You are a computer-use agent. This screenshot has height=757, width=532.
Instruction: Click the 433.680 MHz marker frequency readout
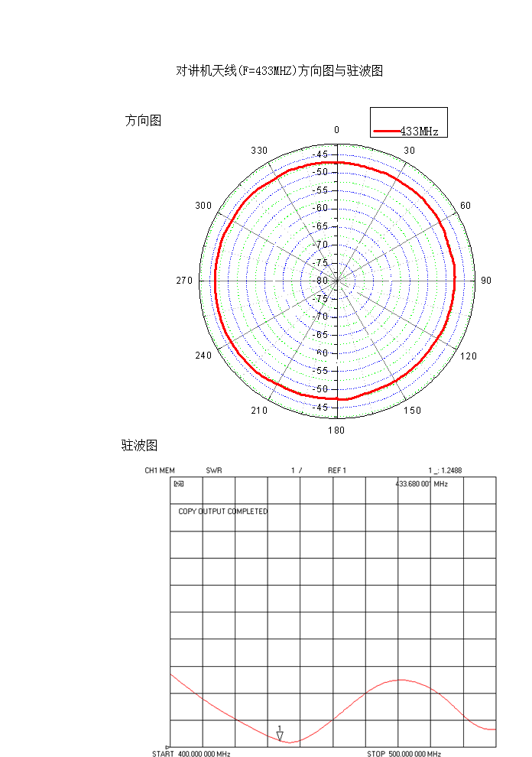421,484
